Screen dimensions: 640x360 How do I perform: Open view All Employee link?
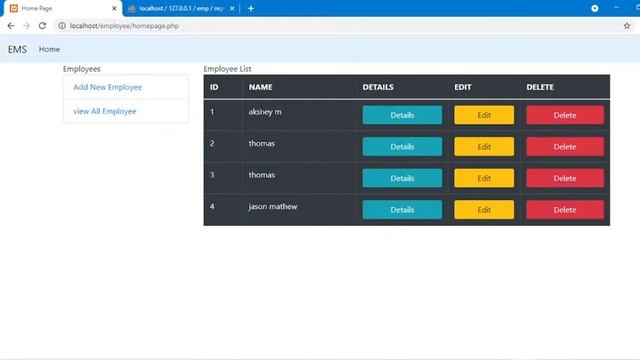click(104, 111)
